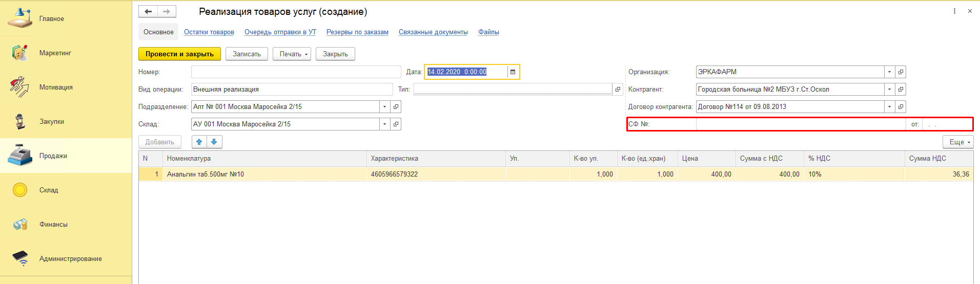Expand the Еще menu

pyautogui.click(x=957, y=142)
